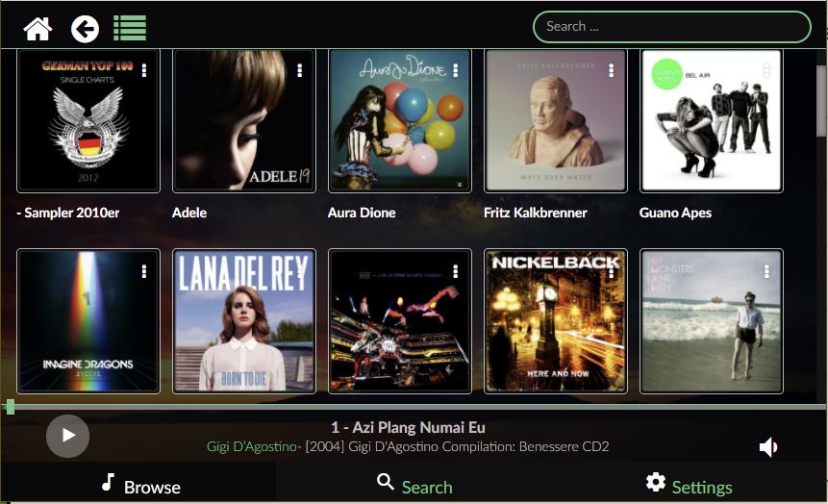828x504 pixels.
Task: Select the 'Adele' artist label
Action: pyautogui.click(x=189, y=213)
